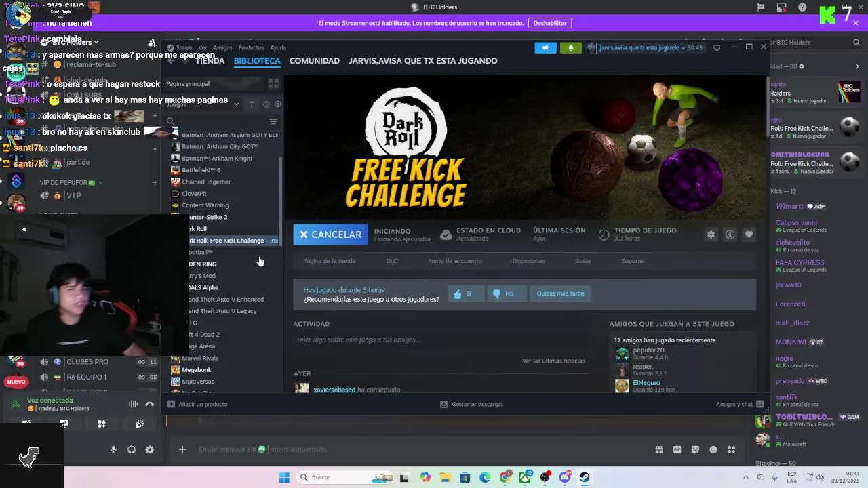868x488 pixels.
Task: Click the Steam library search magnifier
Action: 171,121
